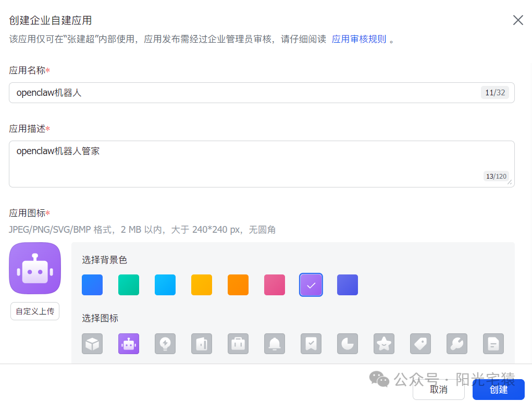This screenshot has height=401, width=532.
Task: Select the yellow background color
Action: (202, 285)
